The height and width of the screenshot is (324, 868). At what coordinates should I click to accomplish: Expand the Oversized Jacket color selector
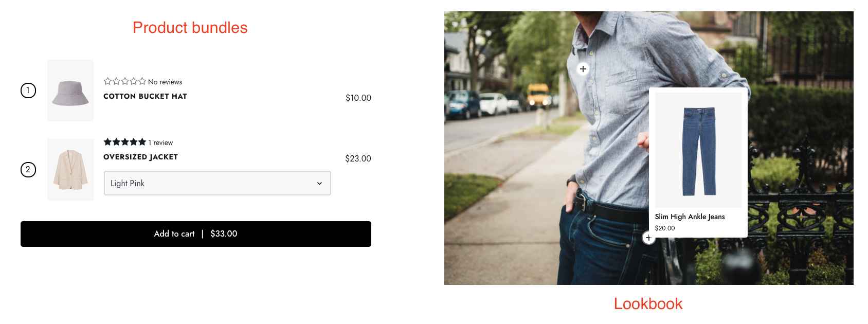pos(218,183)
